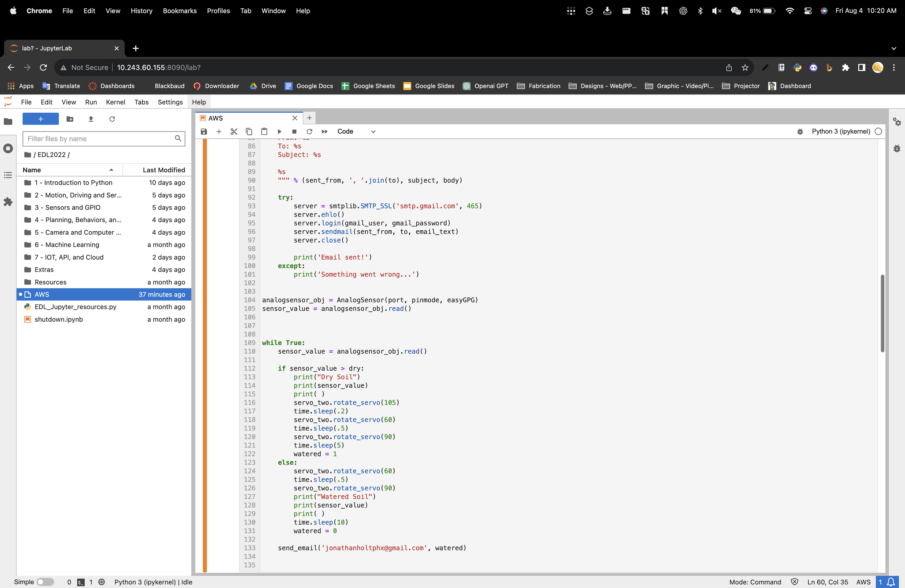Viewport: 905px width, 588px height.
Task: Click the Upload Files arrow icon
Action: coord(91,119)
